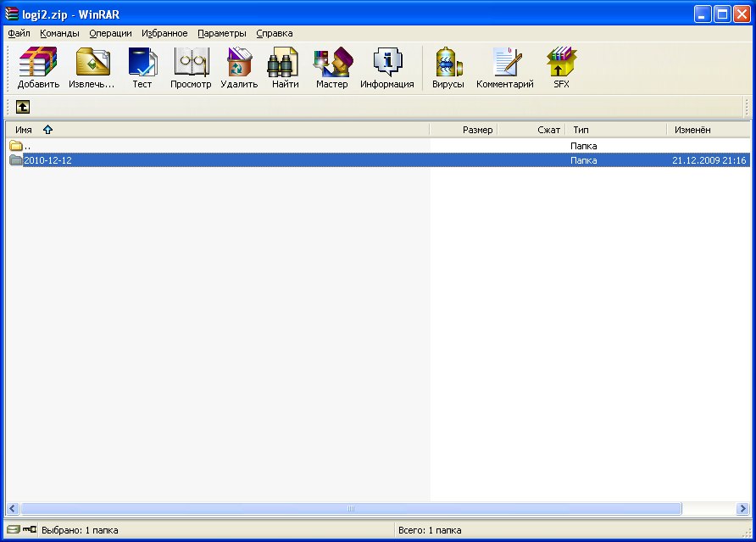Click horizontal scrollbar right arrow
756x542 pixels.
742,509
